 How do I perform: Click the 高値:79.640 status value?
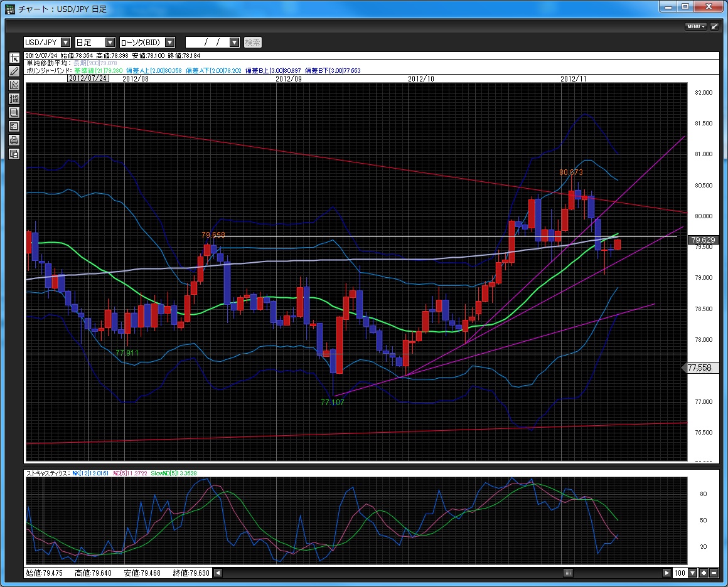[94, 573]
